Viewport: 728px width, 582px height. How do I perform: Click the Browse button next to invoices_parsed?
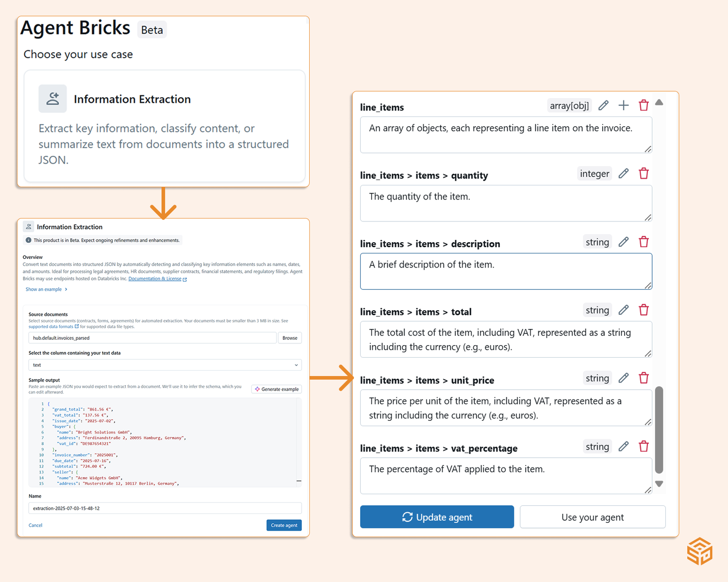coord(289,337)
